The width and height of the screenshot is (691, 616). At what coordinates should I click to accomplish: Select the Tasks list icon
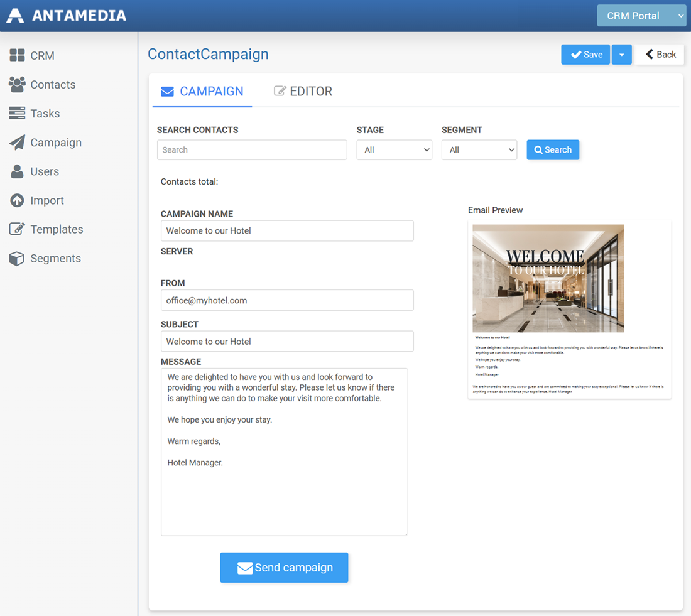17,113
